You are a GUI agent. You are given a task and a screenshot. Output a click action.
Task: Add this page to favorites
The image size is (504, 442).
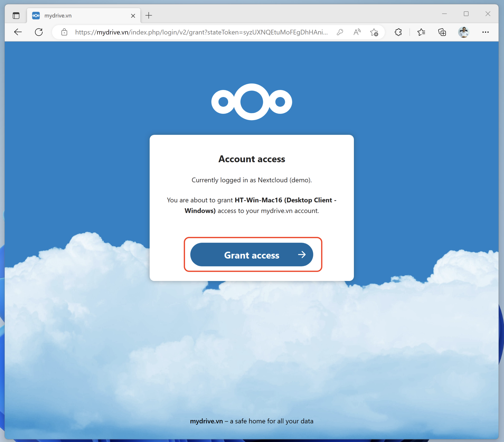click(374, 32)
